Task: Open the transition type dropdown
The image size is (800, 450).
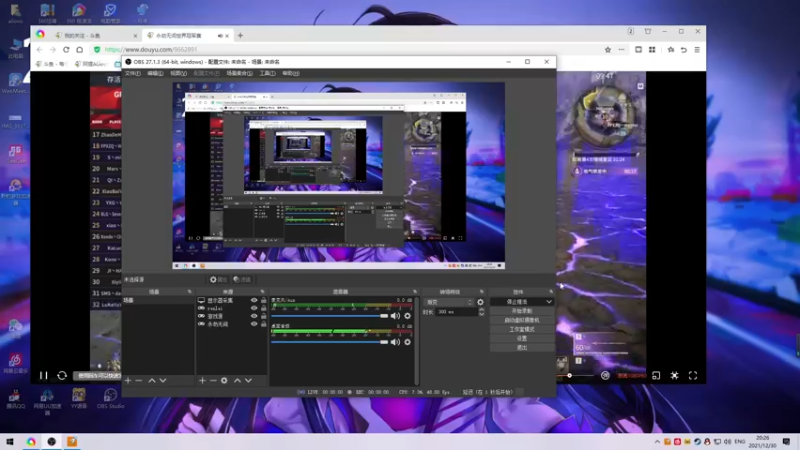Action: [449, 302]
